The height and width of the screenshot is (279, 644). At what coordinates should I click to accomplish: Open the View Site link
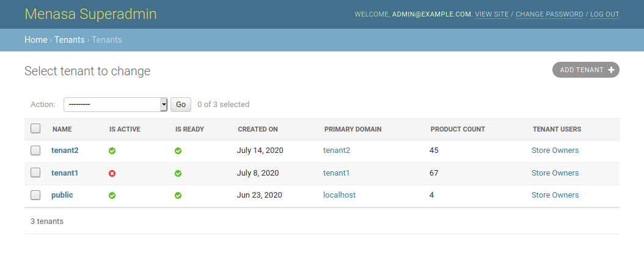tap(492, 15)
